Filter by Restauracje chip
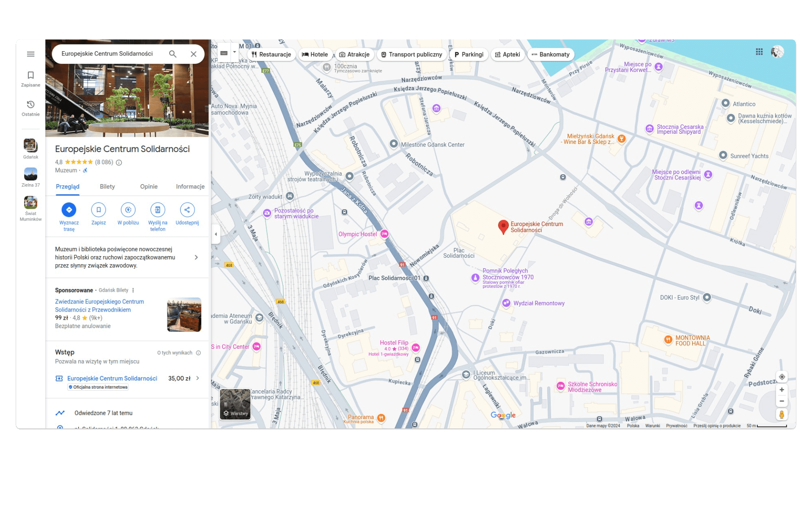 coord(272,55)
